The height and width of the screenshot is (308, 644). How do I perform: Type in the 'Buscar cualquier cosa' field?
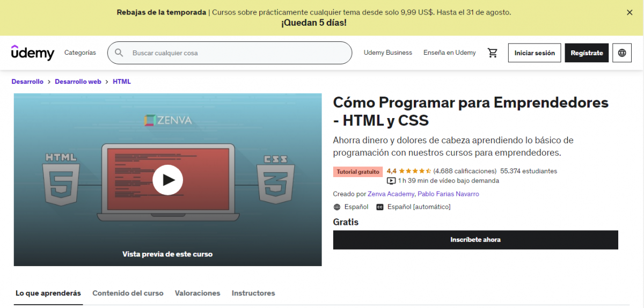[x=236, y=53]
